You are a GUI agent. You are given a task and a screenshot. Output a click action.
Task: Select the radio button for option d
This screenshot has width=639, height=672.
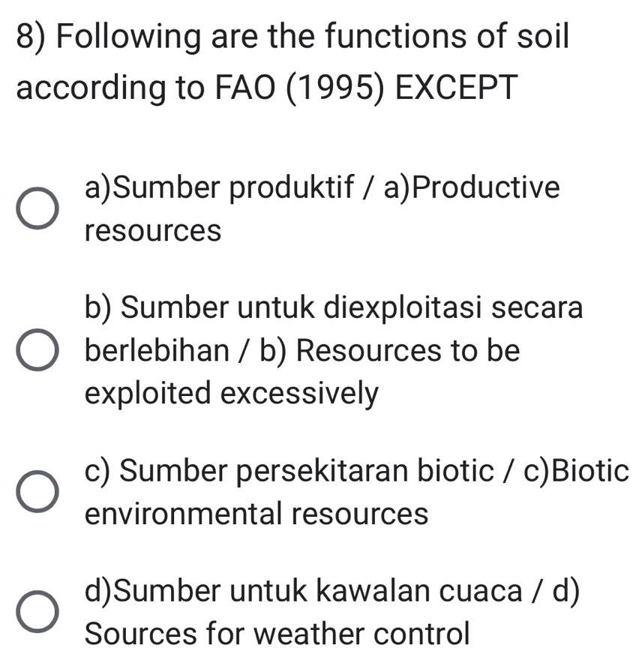[x=37, y=611]
